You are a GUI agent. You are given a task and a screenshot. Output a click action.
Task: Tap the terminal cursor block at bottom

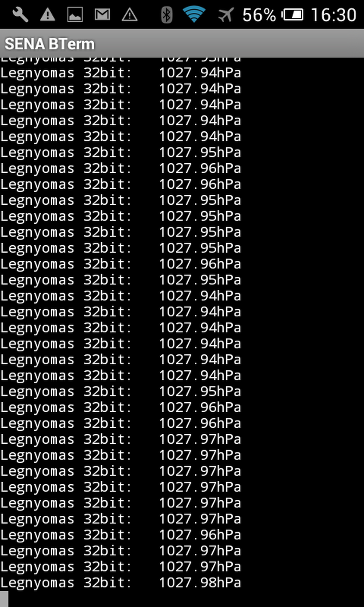tap(4, 599)
